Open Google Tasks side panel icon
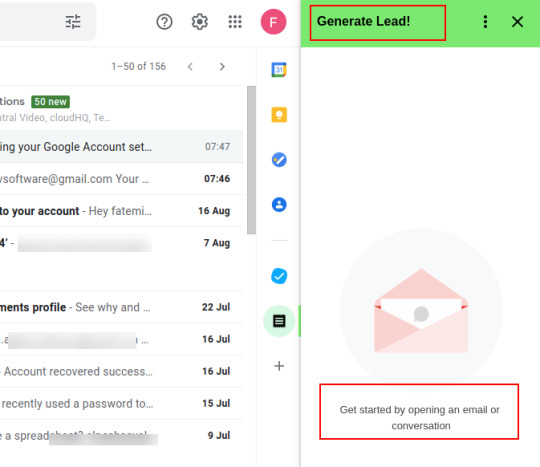The height and width of the screenshot is (467, 540). click(x=279, y=160)
